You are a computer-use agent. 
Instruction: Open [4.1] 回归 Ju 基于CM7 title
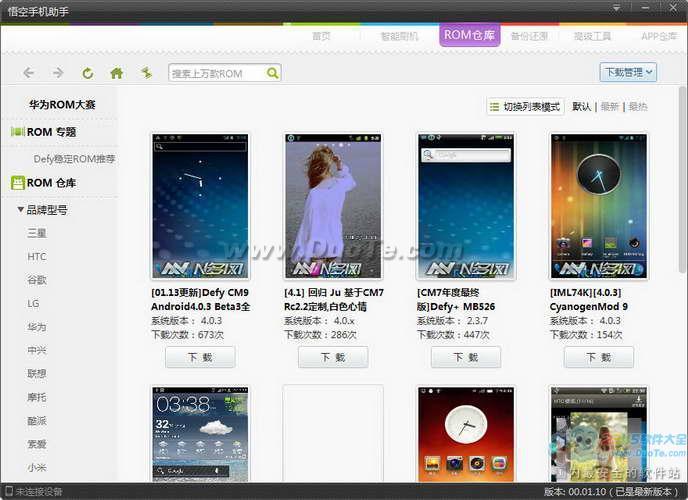pyautogui.click(x=334, y=300)
